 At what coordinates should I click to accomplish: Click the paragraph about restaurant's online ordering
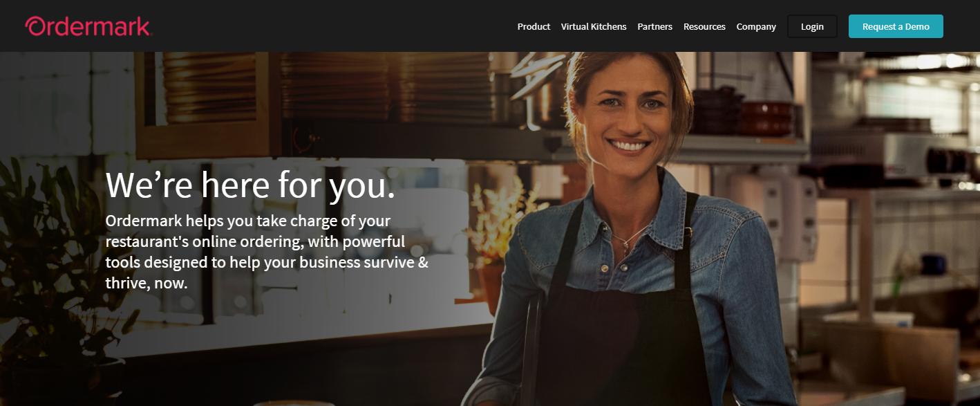pos(267,252)
